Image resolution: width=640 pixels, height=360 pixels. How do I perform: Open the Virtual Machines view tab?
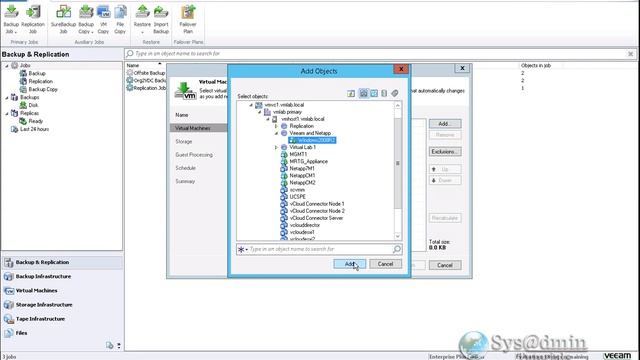pos(62,291)
